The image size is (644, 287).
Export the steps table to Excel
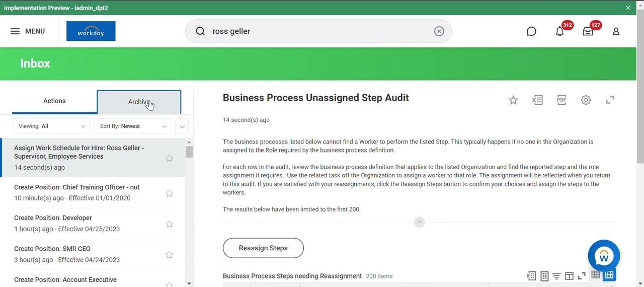tap(531, 276)
